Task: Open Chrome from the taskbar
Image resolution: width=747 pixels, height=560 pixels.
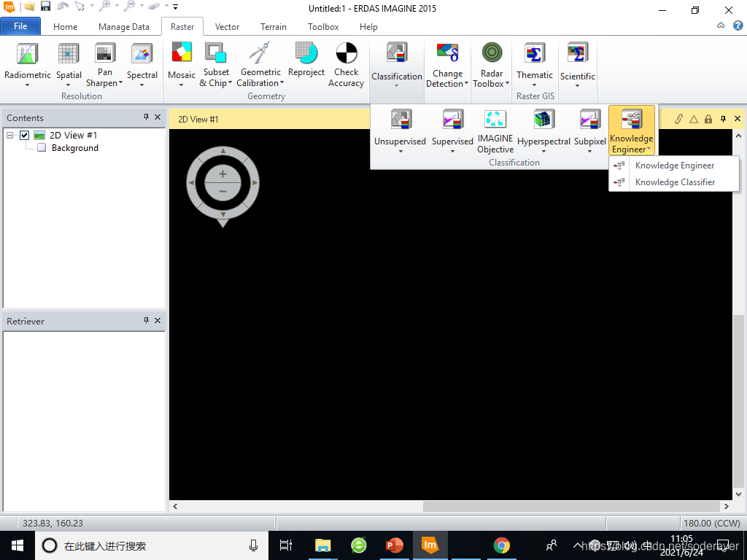Action: (501, 545)
